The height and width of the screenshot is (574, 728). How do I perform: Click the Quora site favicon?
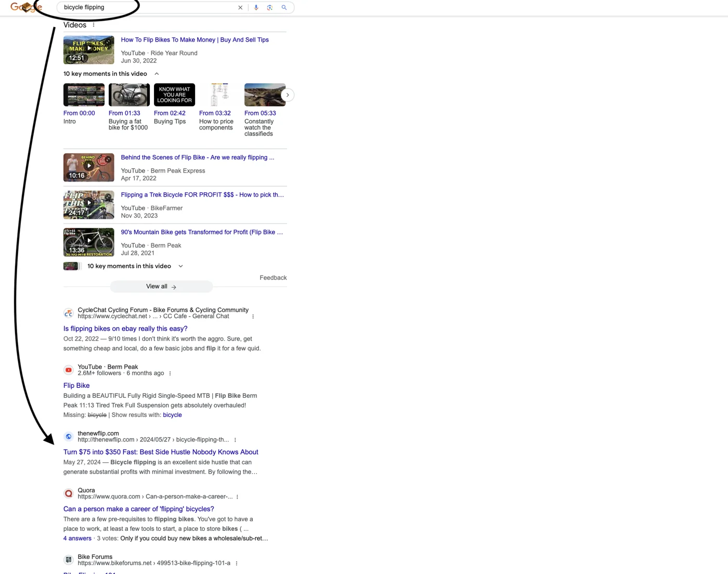pos(69,493)
